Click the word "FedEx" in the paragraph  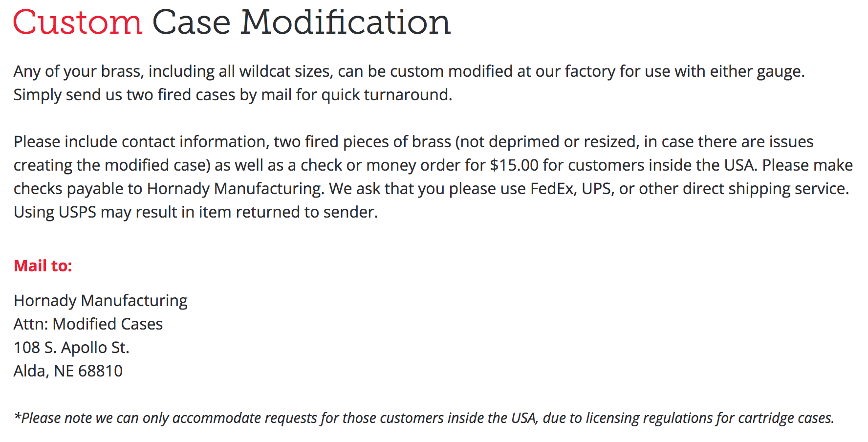tap(552, 189)
